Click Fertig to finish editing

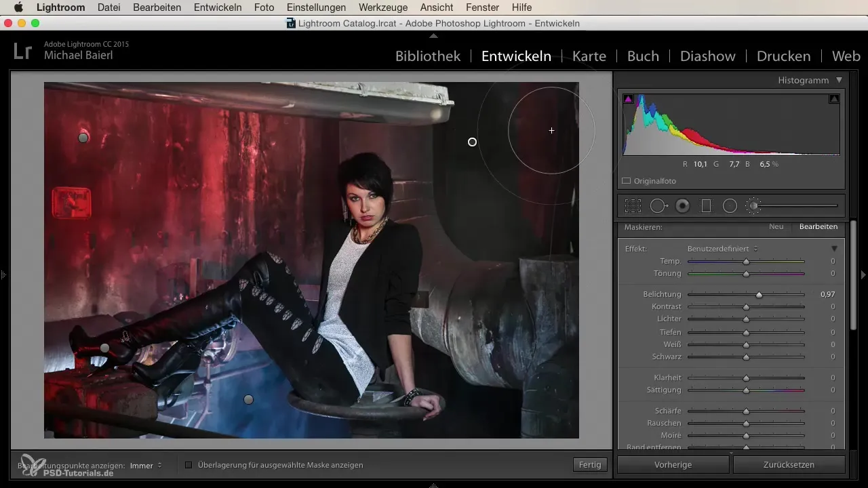tap(589, 465)
